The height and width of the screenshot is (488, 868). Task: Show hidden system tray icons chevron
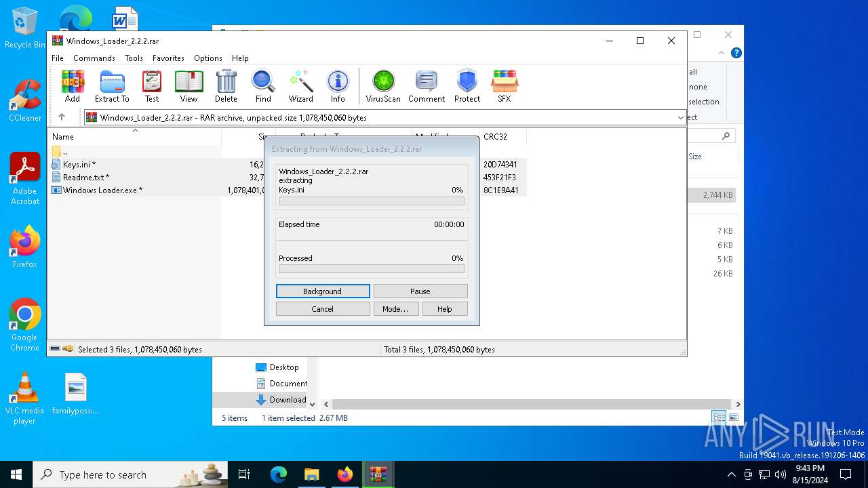[731, 474]
